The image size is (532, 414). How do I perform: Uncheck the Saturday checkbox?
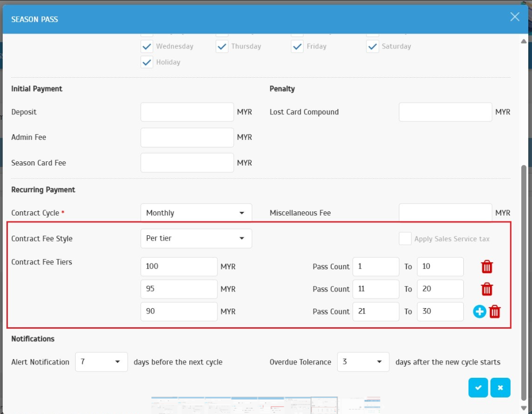372,47
